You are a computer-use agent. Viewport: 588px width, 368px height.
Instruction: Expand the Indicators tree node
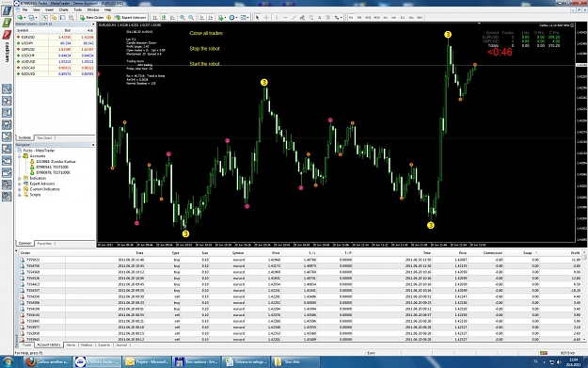[x=20, y=178]
